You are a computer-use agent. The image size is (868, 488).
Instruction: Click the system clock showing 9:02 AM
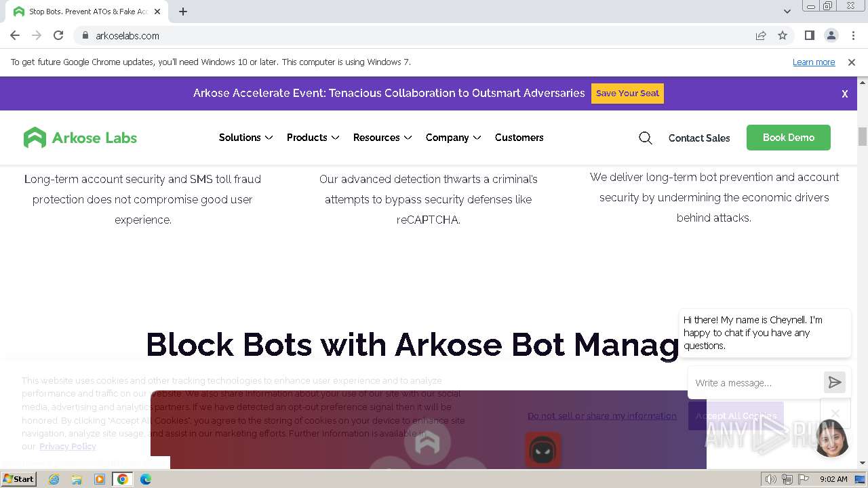(833, 479)
